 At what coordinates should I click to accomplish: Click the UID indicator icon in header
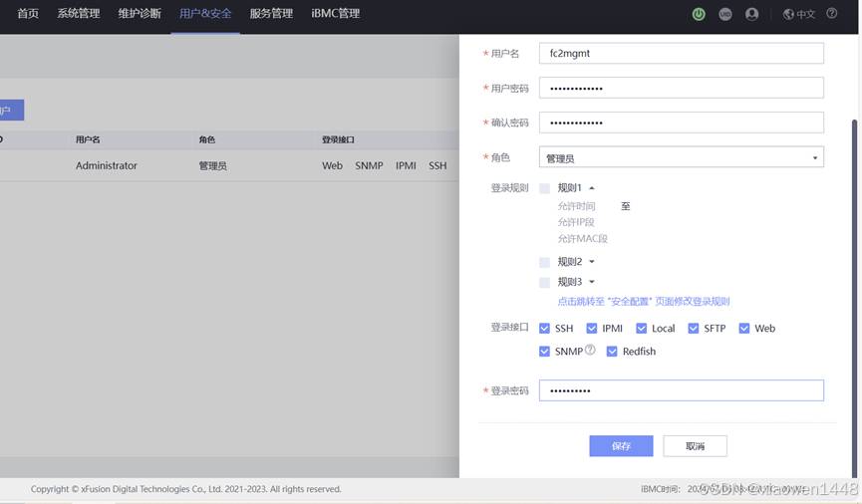pyautogui.click(x=725, y=14)
